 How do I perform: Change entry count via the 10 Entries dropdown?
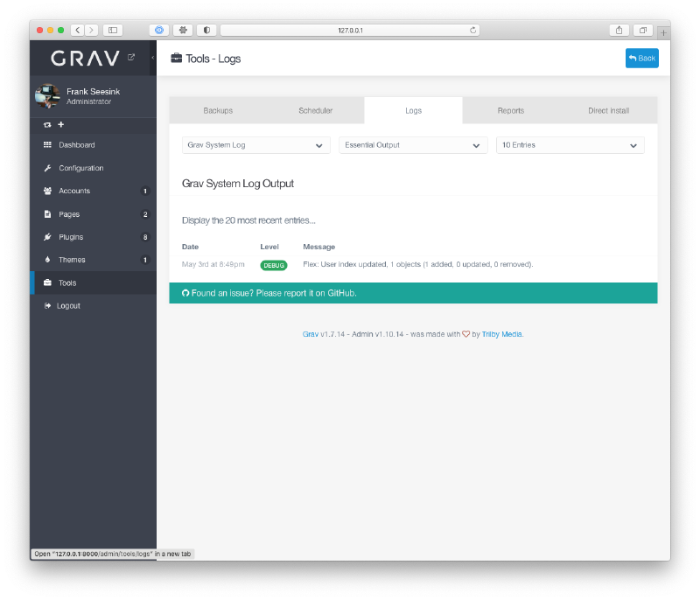570,144
